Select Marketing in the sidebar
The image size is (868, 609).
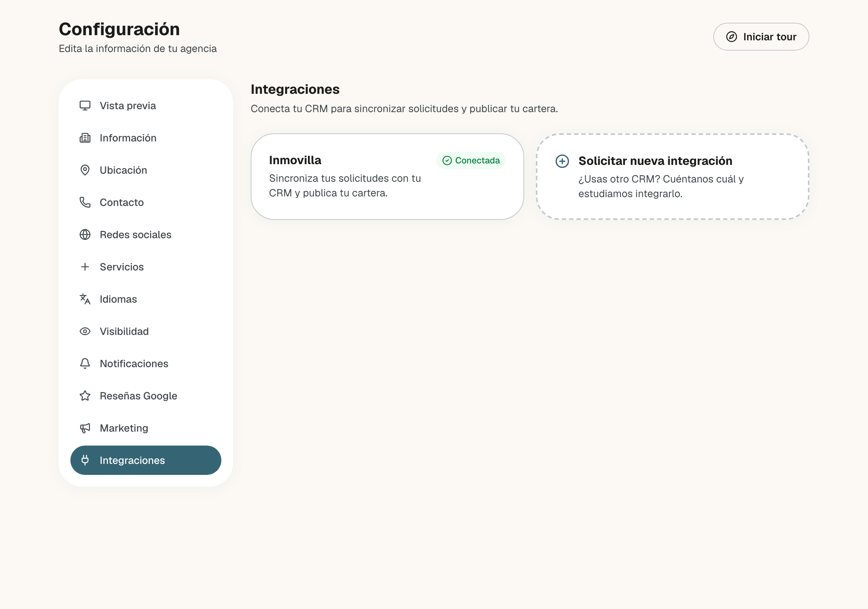click(146, 428)
